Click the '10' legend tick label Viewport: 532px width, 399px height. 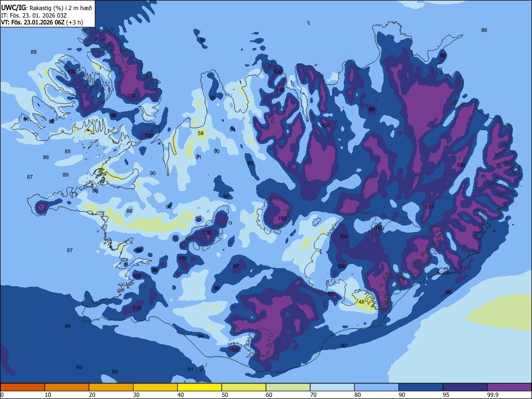pos(48,395)
